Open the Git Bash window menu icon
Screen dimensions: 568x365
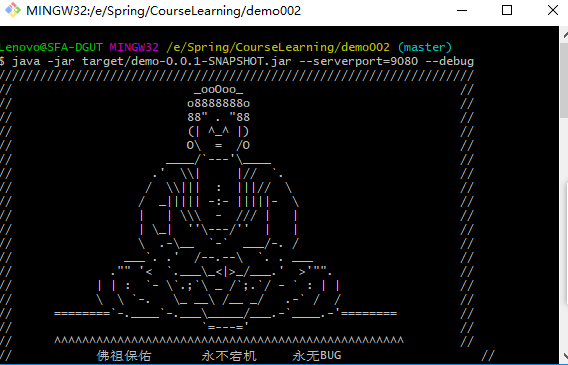[13, 10]
